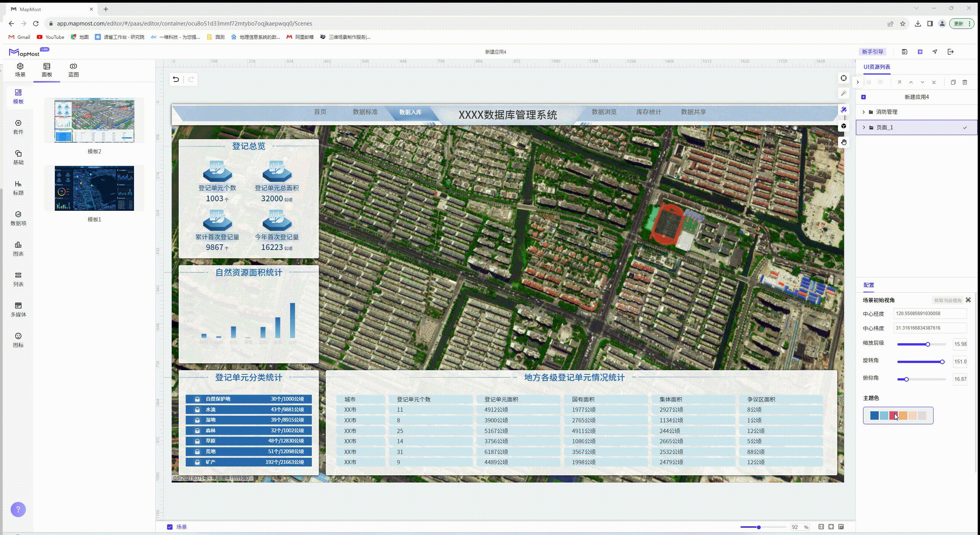Add a new page with the plus icon
The height and width of the screenshot is (535, 980).
pos(863,97)
